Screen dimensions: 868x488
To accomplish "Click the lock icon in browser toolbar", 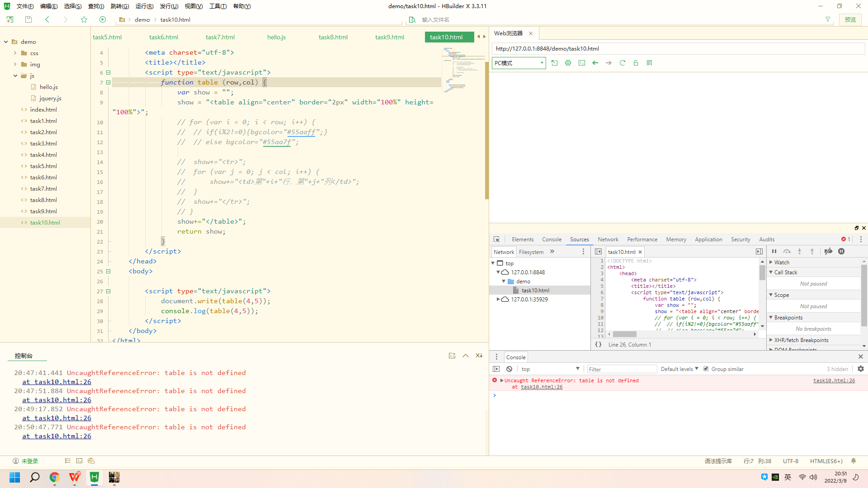I will [636, 63].
